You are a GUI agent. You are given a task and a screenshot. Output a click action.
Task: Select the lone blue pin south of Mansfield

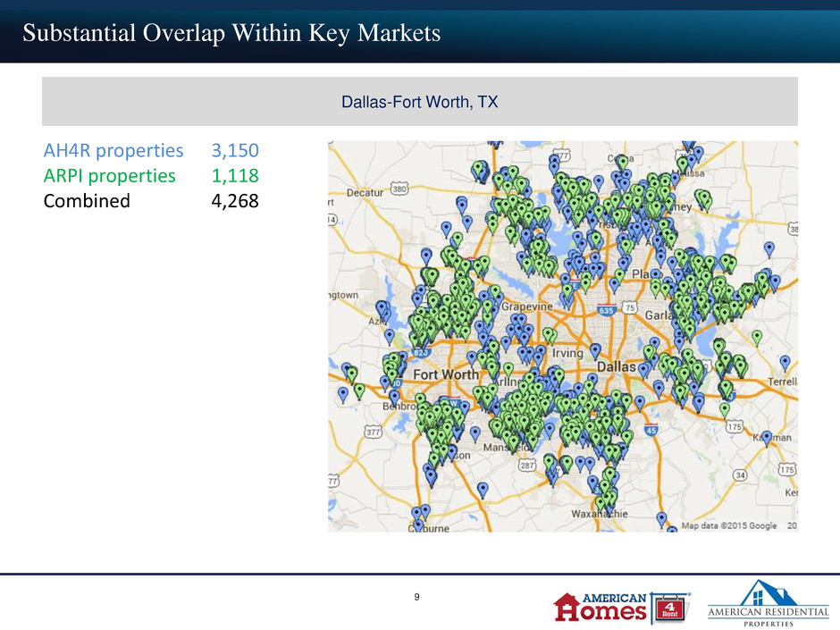click(x=483, y=489)
